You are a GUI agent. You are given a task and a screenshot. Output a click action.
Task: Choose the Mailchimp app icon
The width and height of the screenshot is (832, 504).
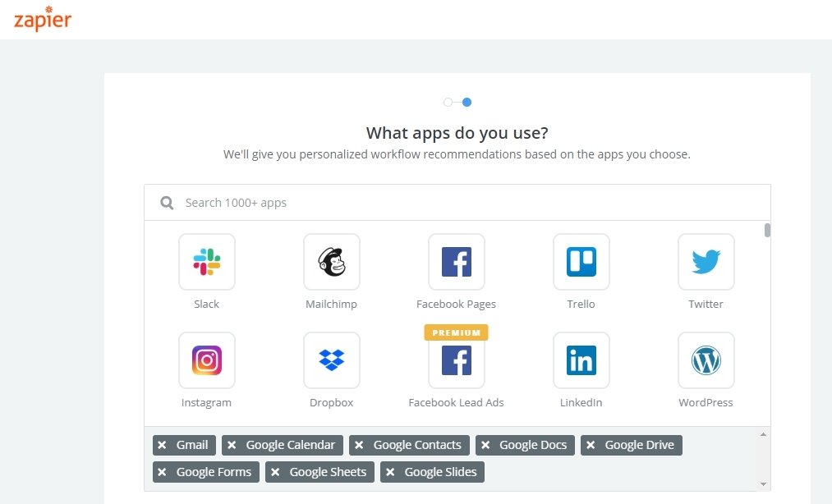click(332, 262)
